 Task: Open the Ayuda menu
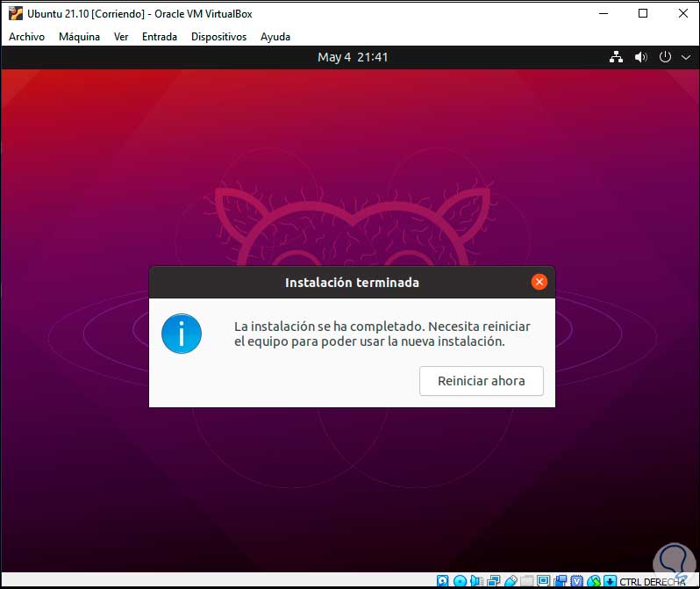pyautogui.click(x=275, y=37)
